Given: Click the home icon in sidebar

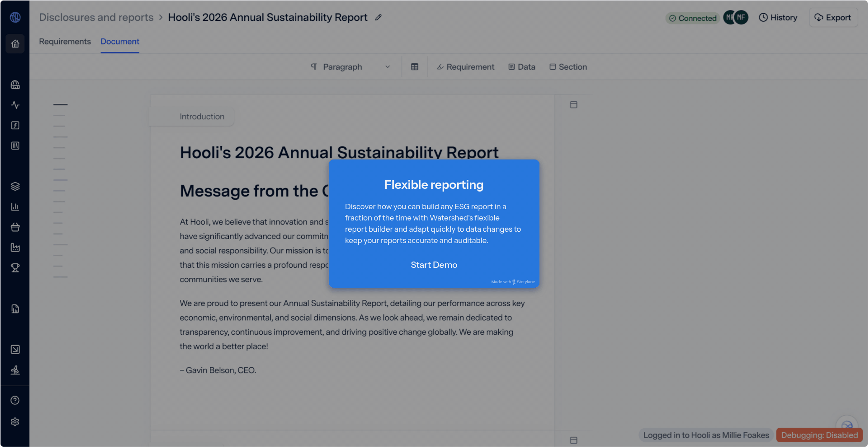Looking at the screenshot, I should (15, 44).
